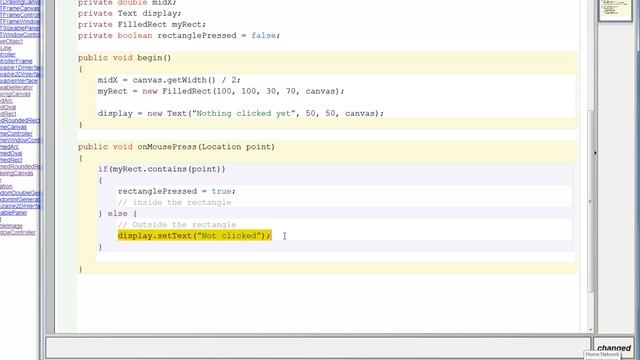Click the small arrow on the editor's right divider
The width and height of the screenshot is (640, 360).
[x=596, y=153]
